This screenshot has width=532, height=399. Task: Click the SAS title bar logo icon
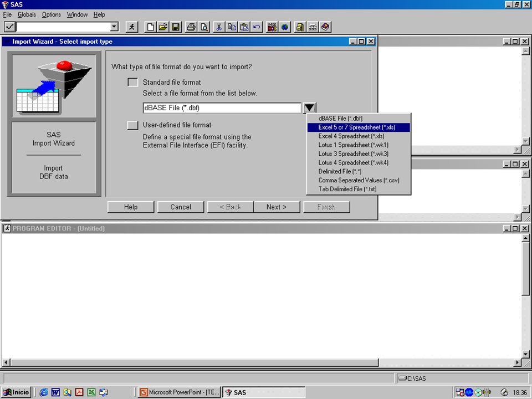(5, 4)
